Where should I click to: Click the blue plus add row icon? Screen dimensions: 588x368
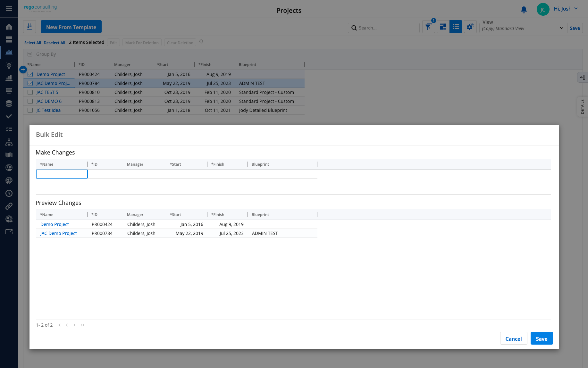click(x=23, y=70)
